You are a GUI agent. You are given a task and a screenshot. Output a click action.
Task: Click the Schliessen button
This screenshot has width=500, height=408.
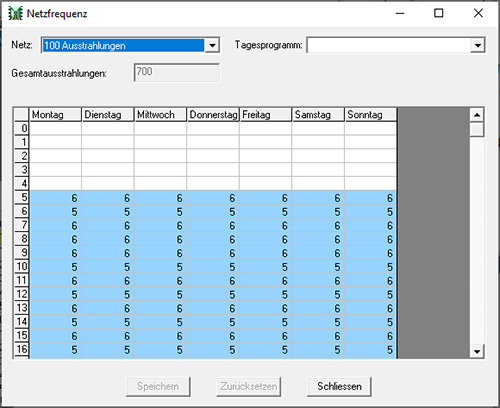[x=339, y=387]
